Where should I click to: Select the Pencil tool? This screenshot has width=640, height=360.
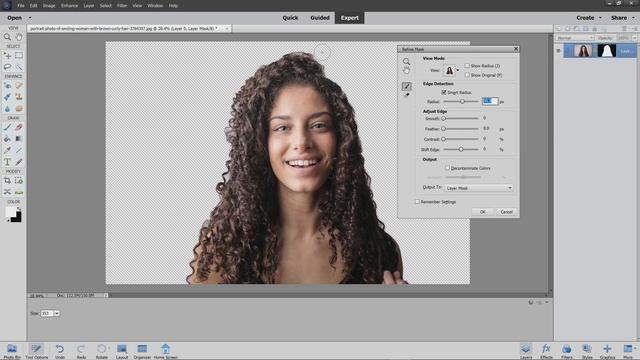pyautogui.click(x=19, y=162)
